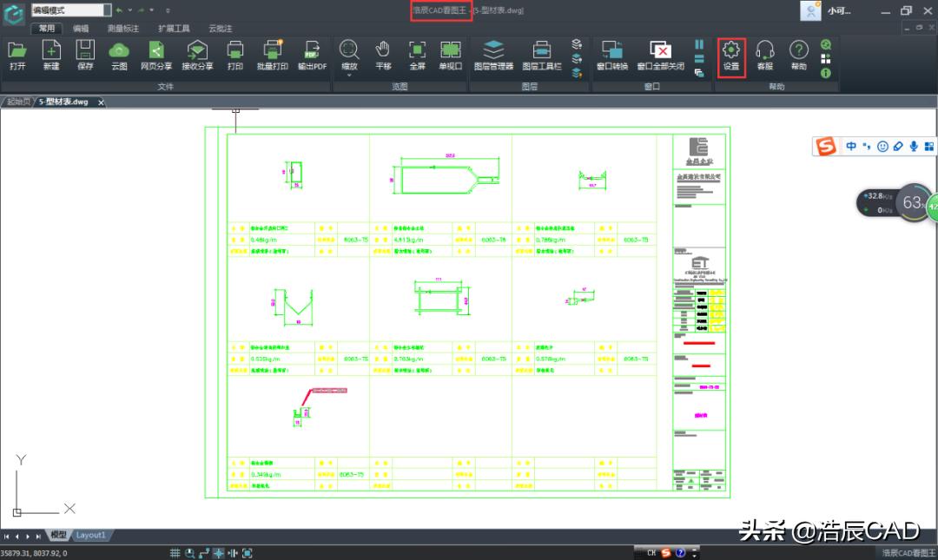Click the redo arrow button
The image size is (938, 560).
click(x=142, y=10)
